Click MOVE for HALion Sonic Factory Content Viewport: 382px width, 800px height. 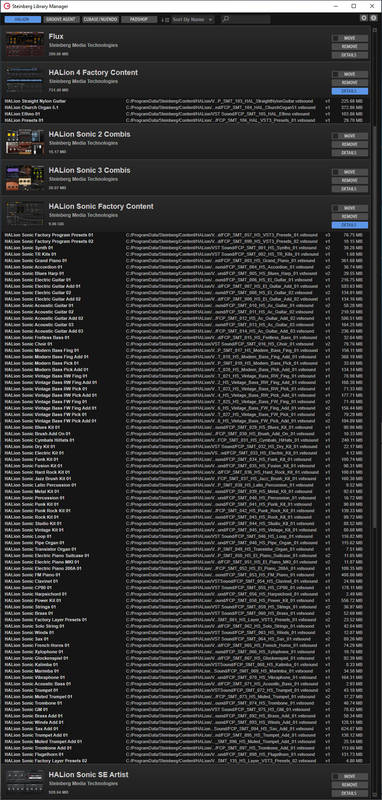pos(350,208)
